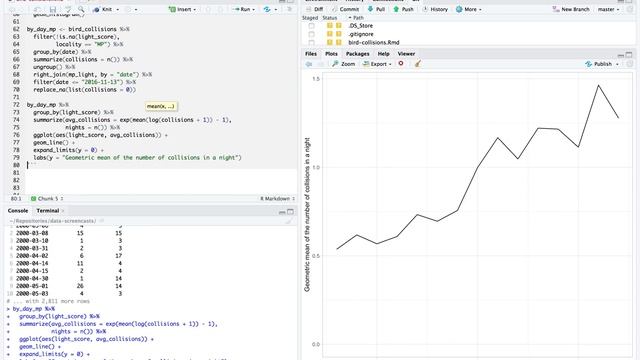Maximize the Console pane

tap(290, 211)
